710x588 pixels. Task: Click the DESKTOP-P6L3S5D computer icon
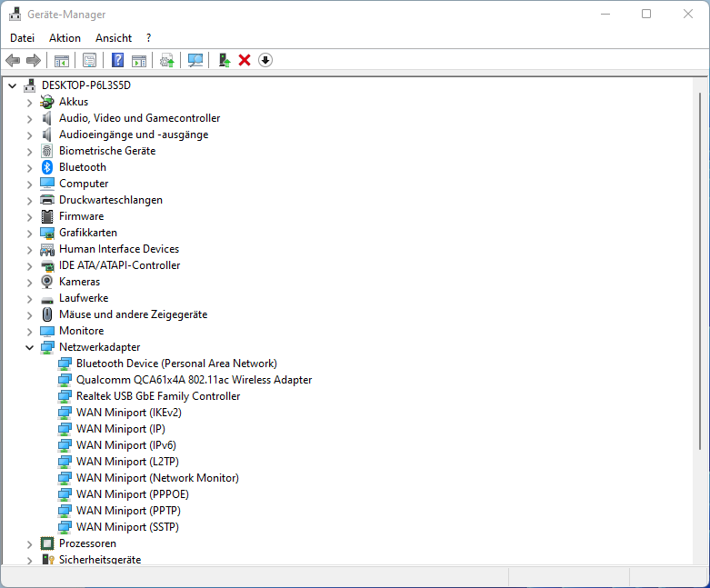coord(30,85)
